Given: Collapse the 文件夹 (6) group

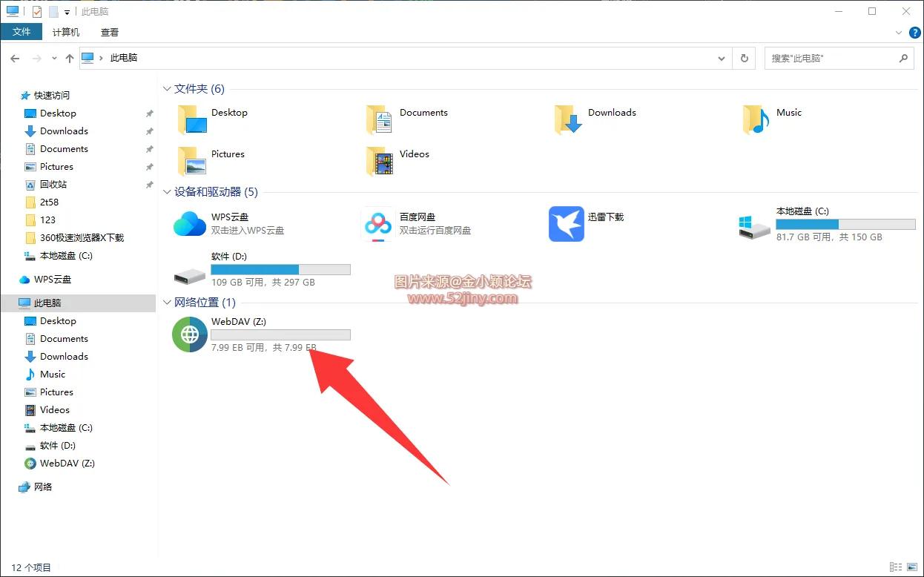Looking at the screenshot, I should 167,89.
